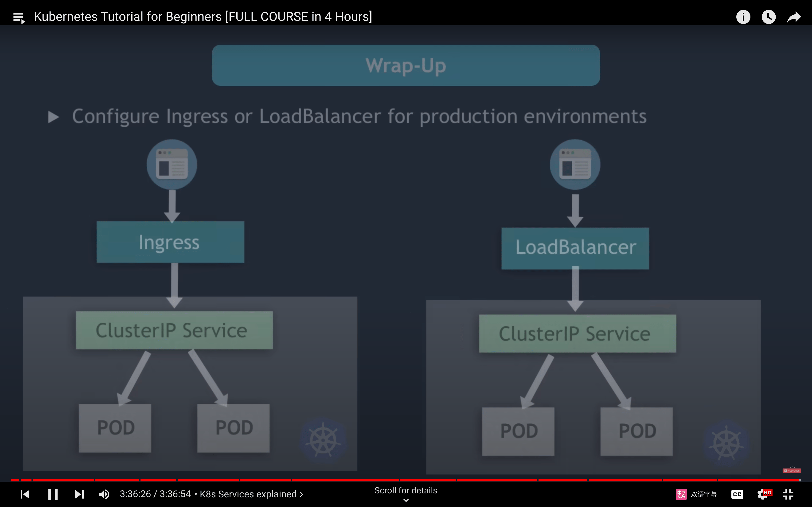Jump to first chapter segment of timeline

click(x=15, y=480)
